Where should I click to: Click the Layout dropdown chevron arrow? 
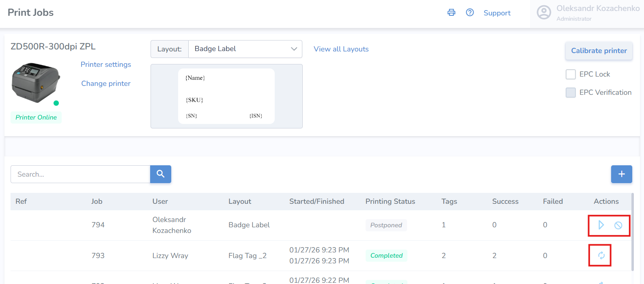coord(294,49)
